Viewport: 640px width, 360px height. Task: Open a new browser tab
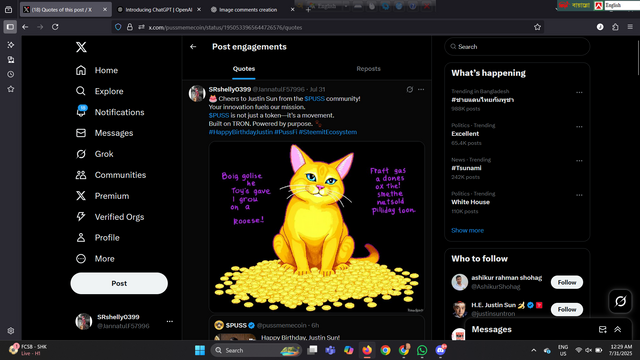click(x=308, y=9)
